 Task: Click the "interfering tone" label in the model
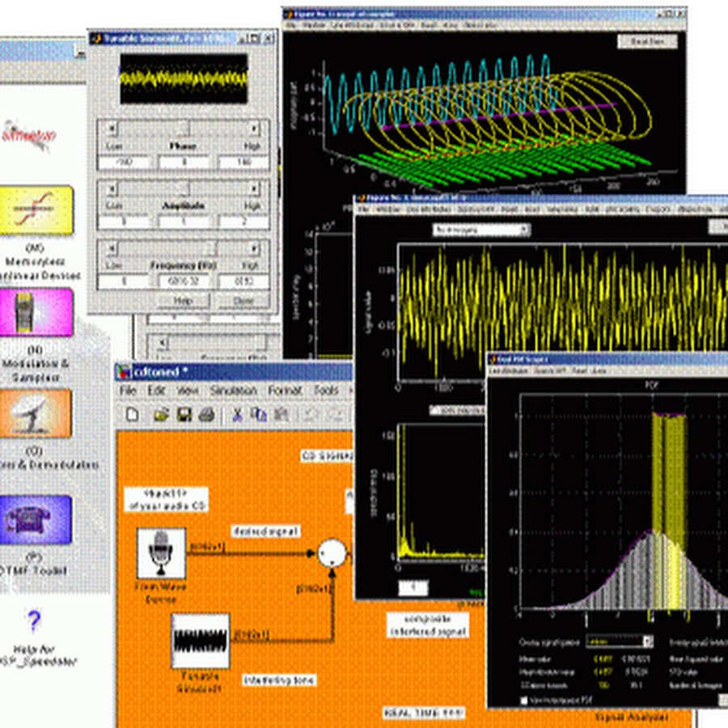click(279, 680)
